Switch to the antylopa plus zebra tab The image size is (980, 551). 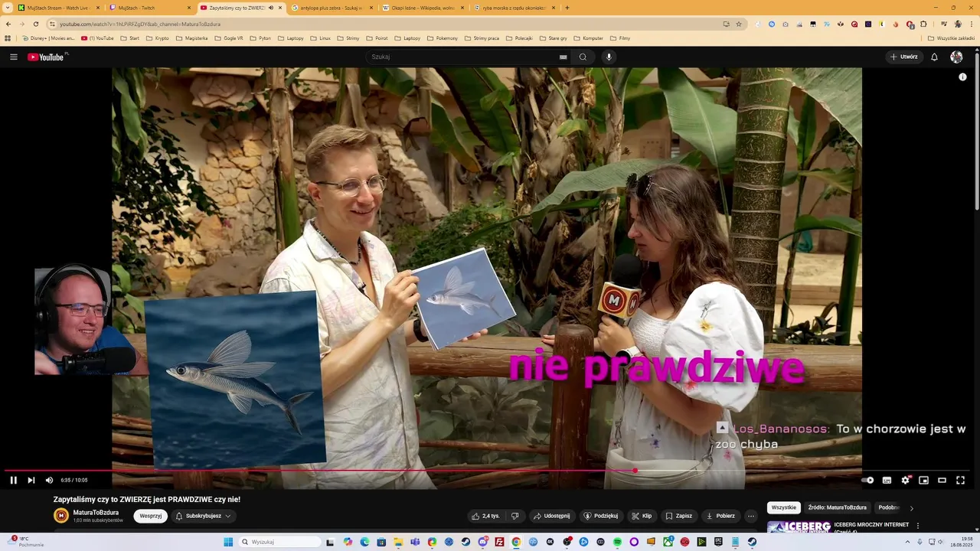331,8
